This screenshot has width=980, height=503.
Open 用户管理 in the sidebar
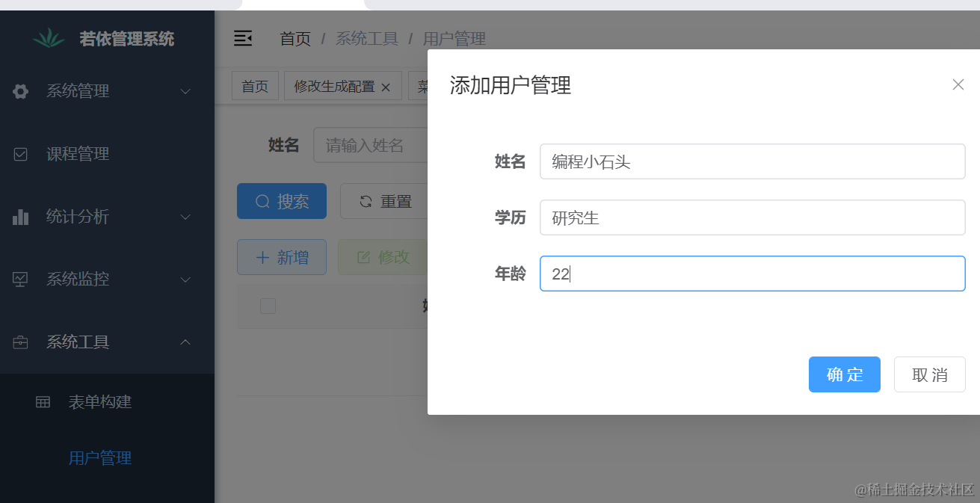coord(100,458)
